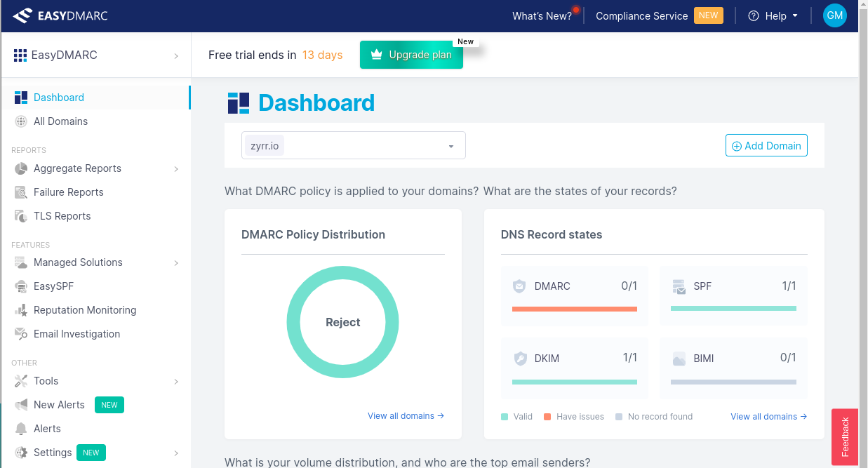Open the Dashboard sidebar icon
Screen dimensions: 868x468
coord(22,98)
